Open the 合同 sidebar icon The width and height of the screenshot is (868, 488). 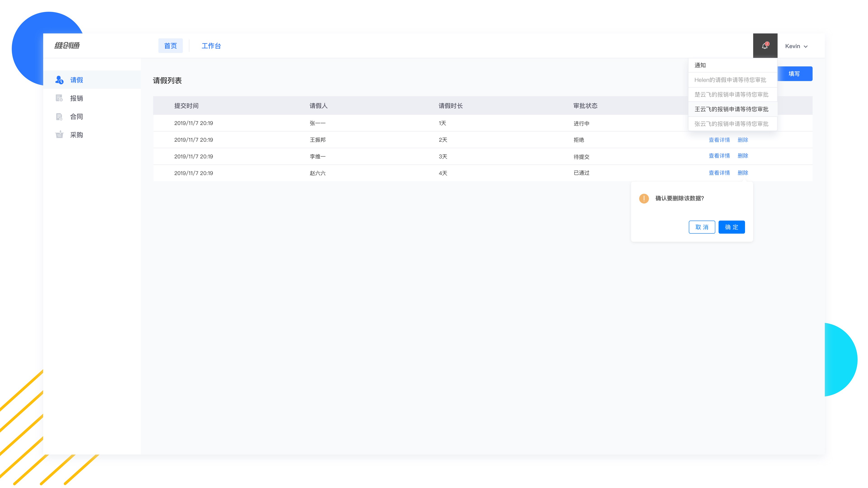point(59,117)
